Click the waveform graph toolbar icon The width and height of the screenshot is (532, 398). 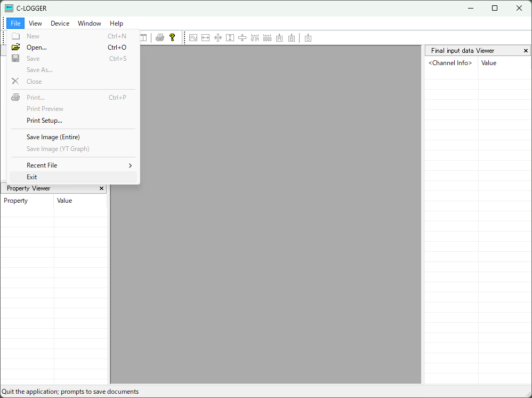[193, 38]
